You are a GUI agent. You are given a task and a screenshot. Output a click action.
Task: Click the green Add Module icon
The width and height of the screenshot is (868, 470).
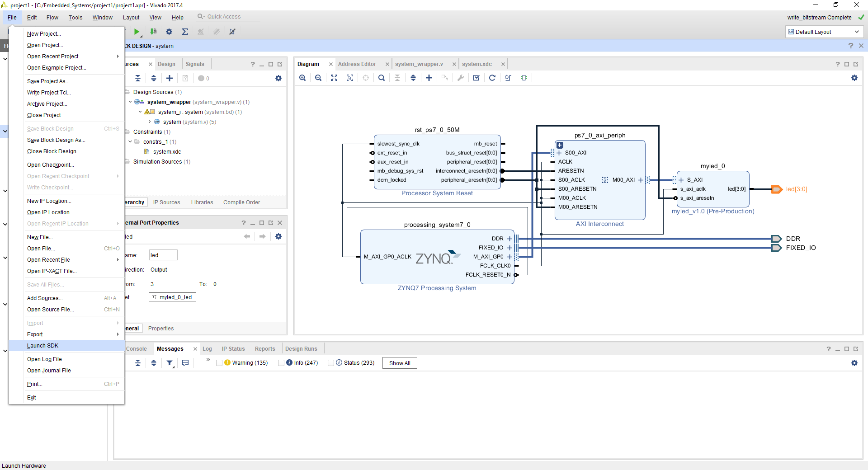[x=524, y=78]
